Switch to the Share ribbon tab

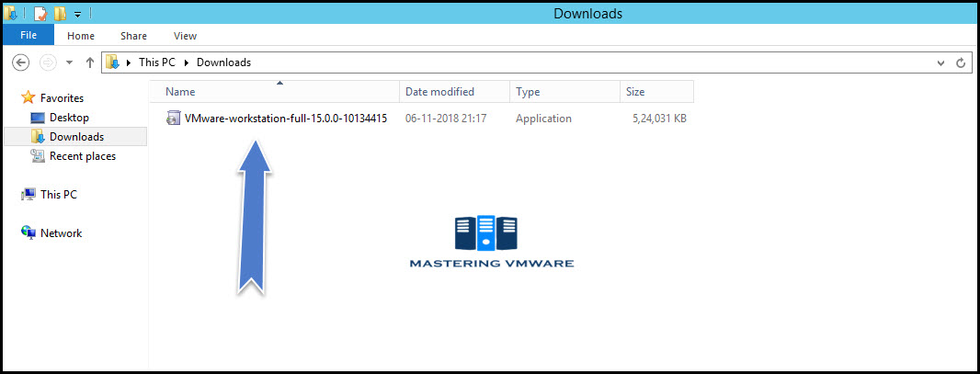[133, 36]
